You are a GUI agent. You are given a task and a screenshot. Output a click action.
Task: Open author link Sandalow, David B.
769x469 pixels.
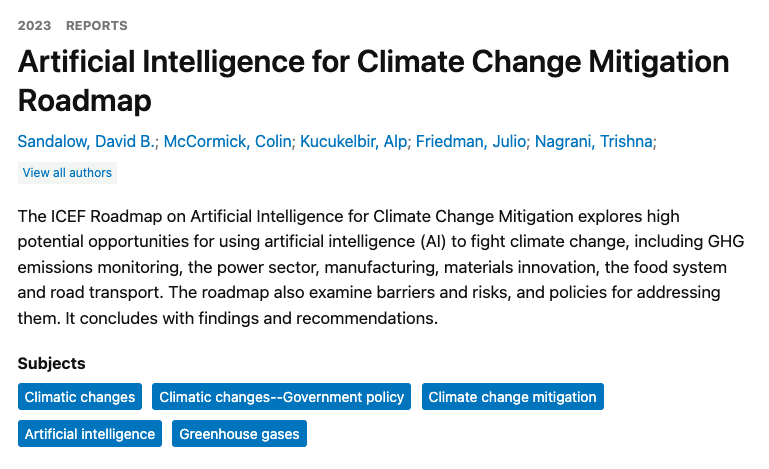tap(86, 141)
